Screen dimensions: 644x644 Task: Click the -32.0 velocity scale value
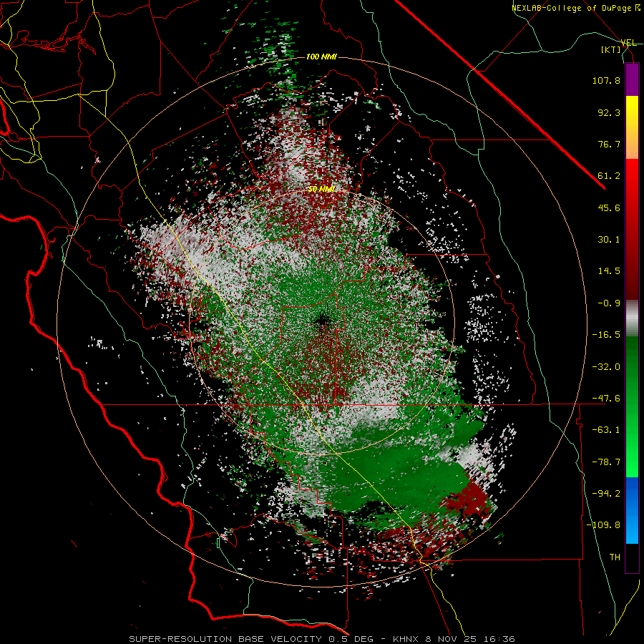tap(606, 367)
